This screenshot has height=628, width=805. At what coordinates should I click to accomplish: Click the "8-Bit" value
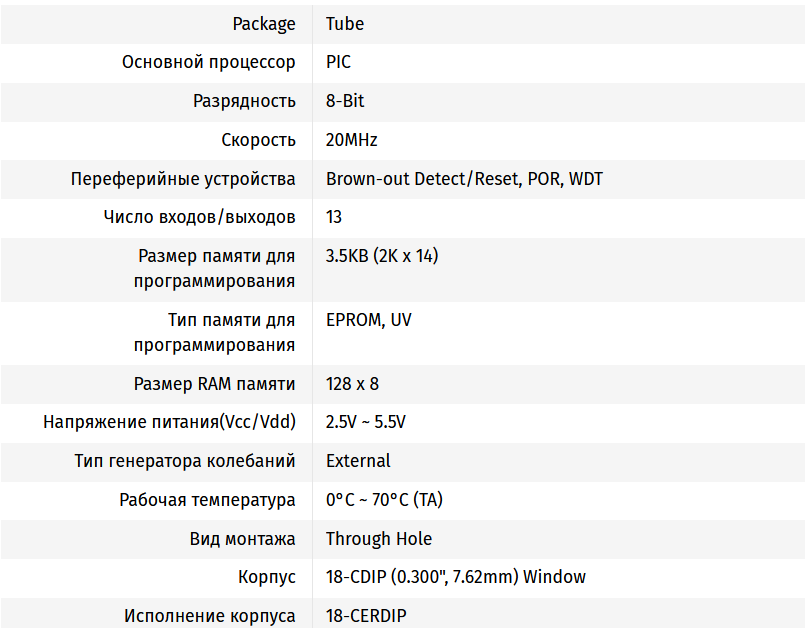point(345,101)
